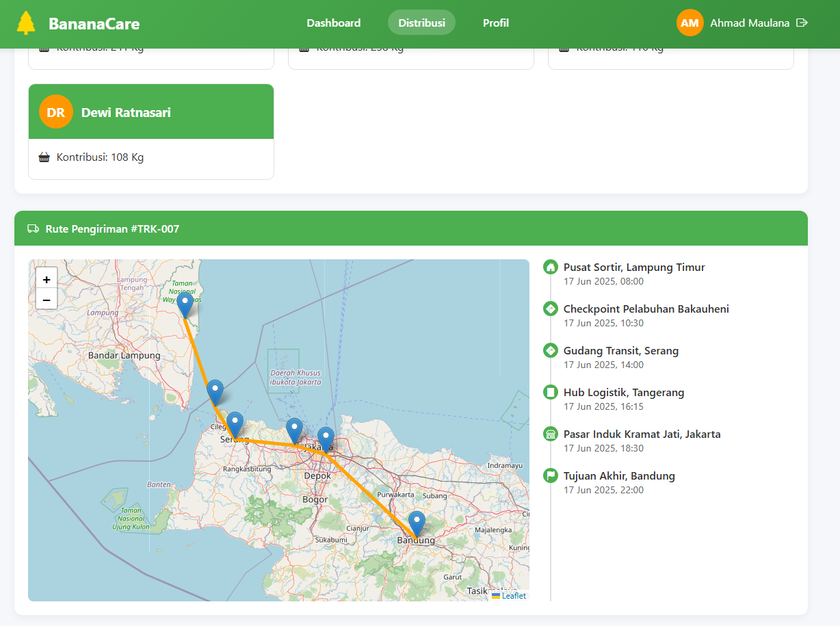This screenshot has height=626, width=840.
Task: Click the map marker at Bandung
Action: 417,524
